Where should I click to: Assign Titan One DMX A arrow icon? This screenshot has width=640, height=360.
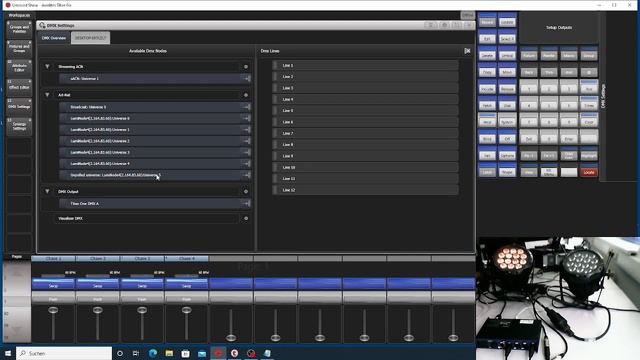[246, 203]
